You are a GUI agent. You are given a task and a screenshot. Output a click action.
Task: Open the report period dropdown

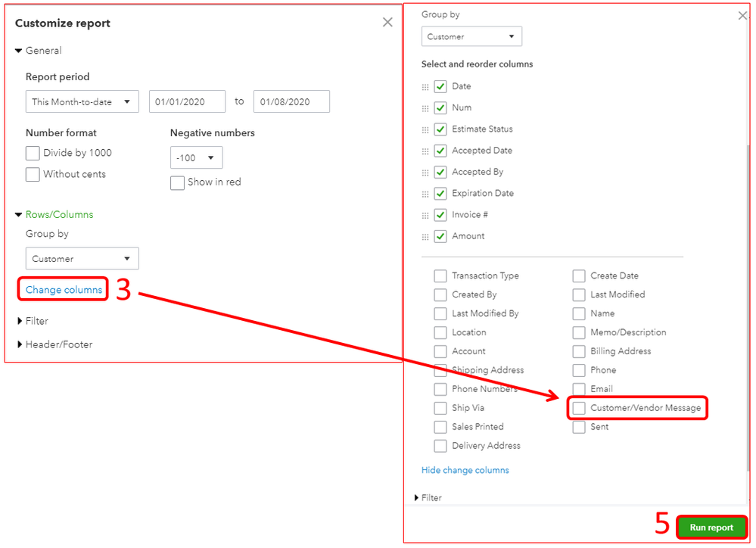click(x=82, y=101)
